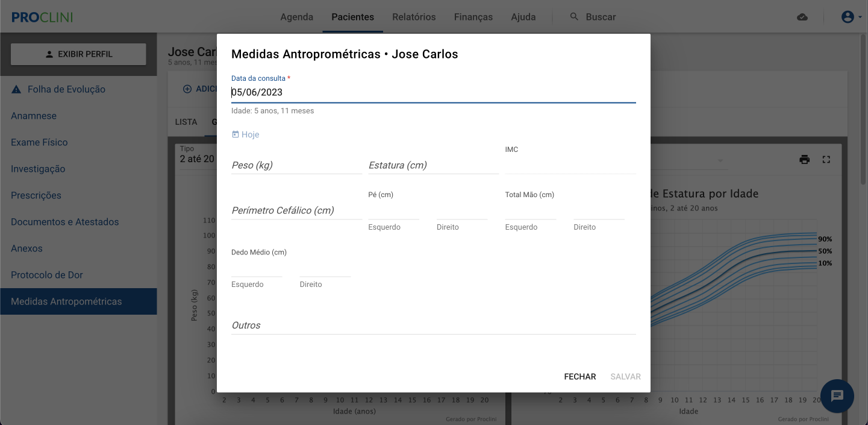Viewport: 868px width, 425px height.
Task: Click the print chart icon
Action: pos(804,160)
